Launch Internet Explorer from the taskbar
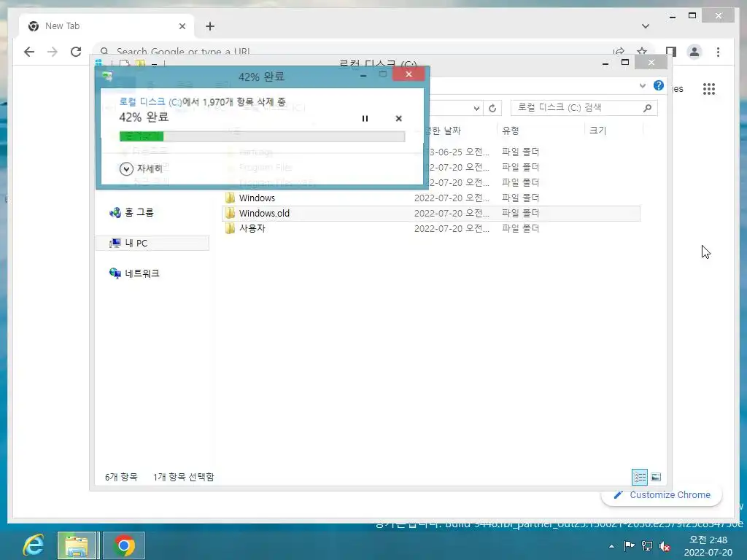Viewport: 747px width, 560px height. tap(34, 545)
